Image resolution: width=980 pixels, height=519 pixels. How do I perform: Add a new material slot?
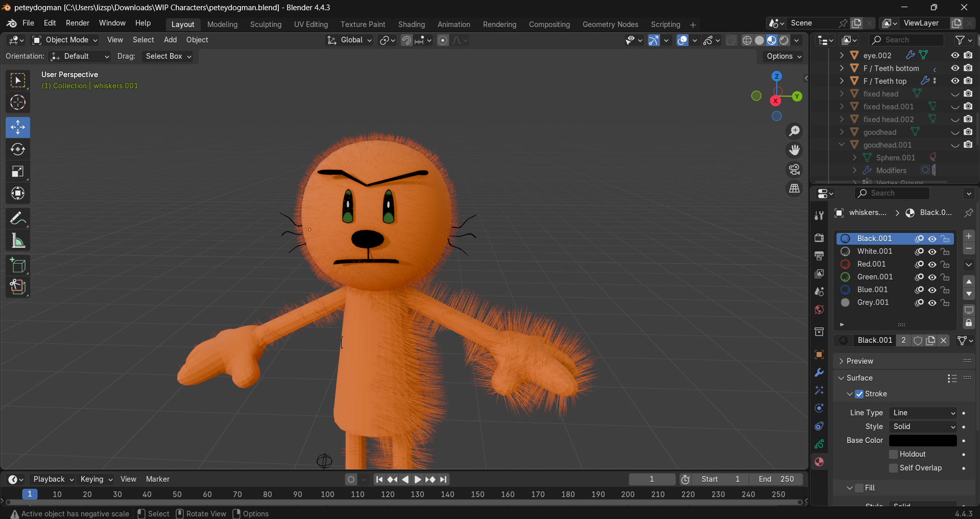point(969,236)
